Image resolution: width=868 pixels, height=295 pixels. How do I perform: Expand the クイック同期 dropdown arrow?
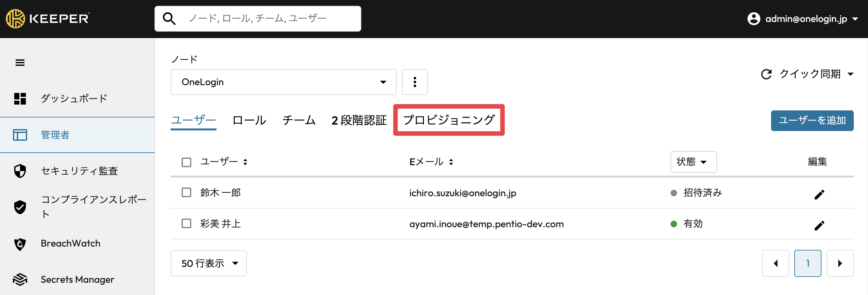[x=850, y=74]
